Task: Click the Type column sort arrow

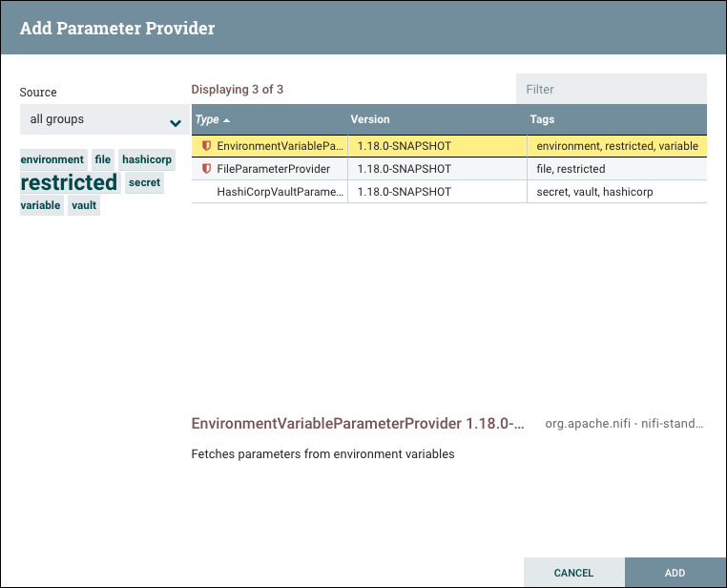Action: (227, 120)
